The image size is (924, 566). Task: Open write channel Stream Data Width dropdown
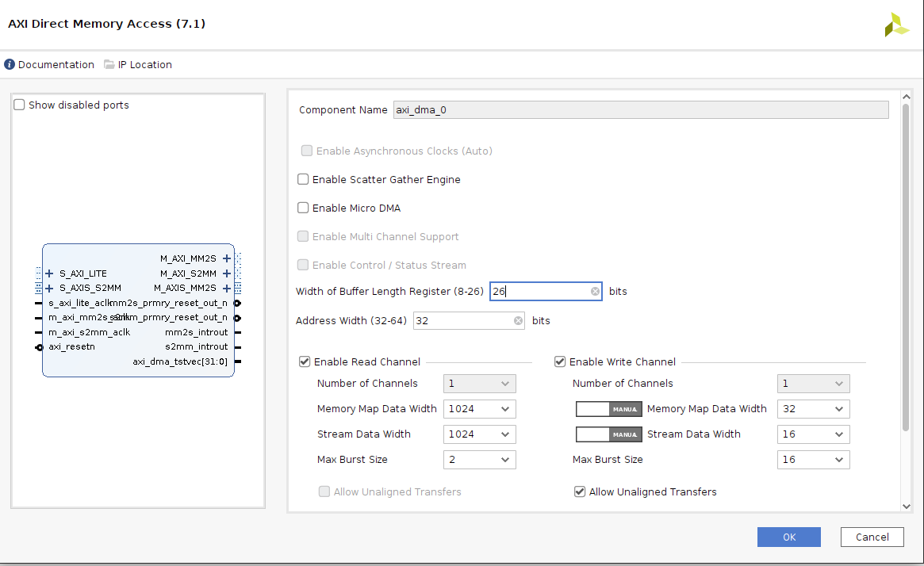point(813,434)
